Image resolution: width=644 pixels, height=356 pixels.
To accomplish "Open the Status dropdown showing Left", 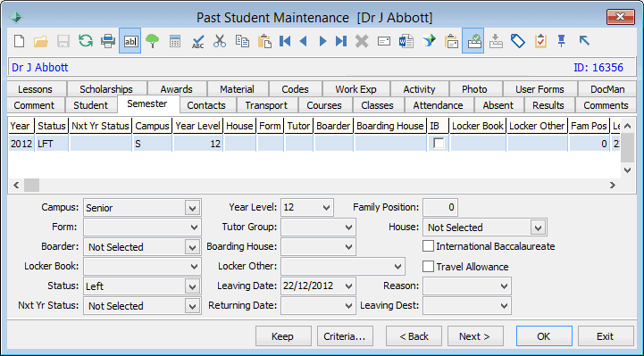I will (192, 286).
